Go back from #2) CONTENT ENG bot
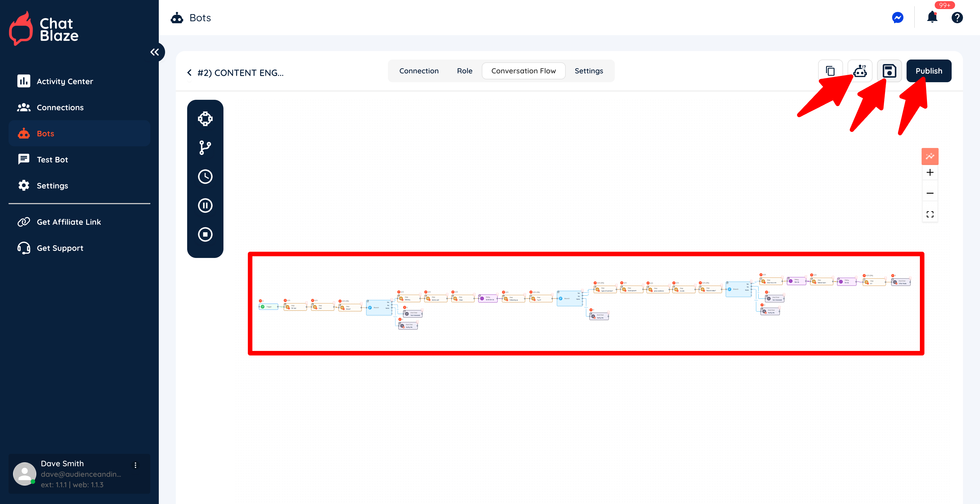 189,73
